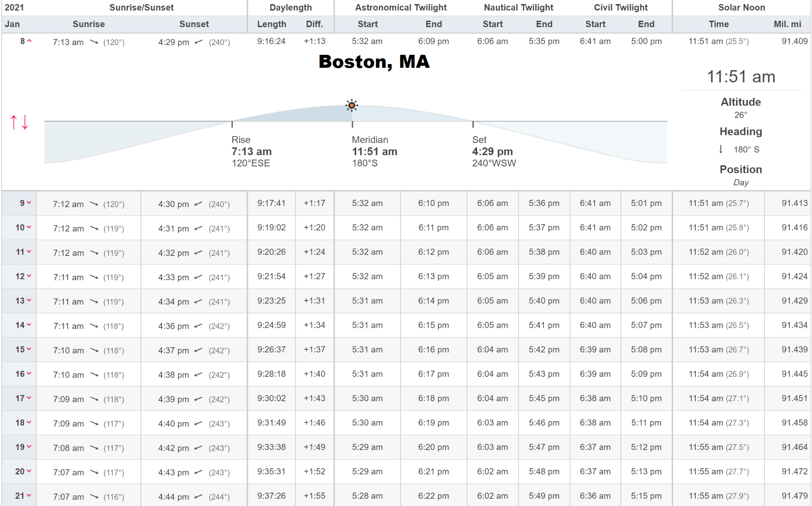Click the sun icon on the daylight graph

click(x=351, y=106)
